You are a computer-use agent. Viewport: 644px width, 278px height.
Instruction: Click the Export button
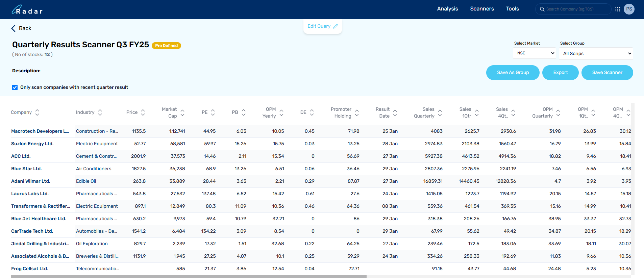tap(561, 73)
